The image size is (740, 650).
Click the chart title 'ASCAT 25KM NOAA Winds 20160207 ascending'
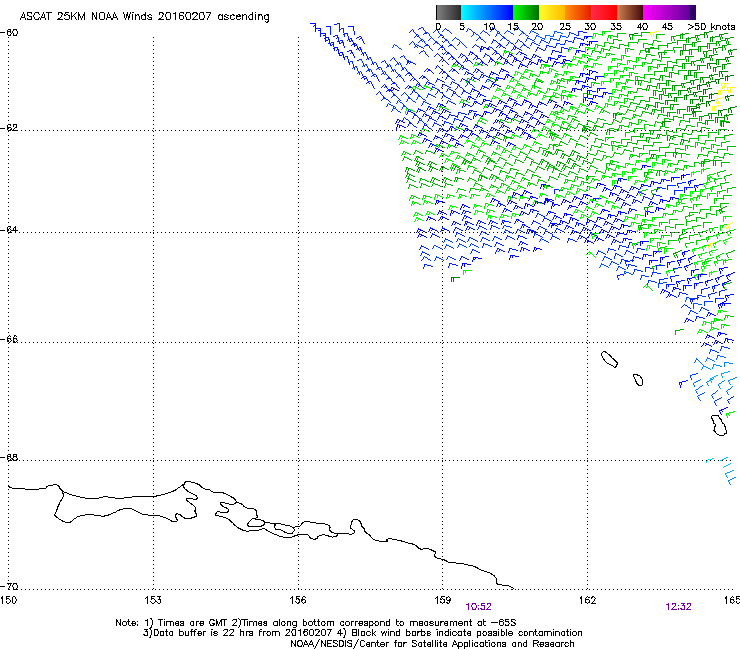coord(144,17)
